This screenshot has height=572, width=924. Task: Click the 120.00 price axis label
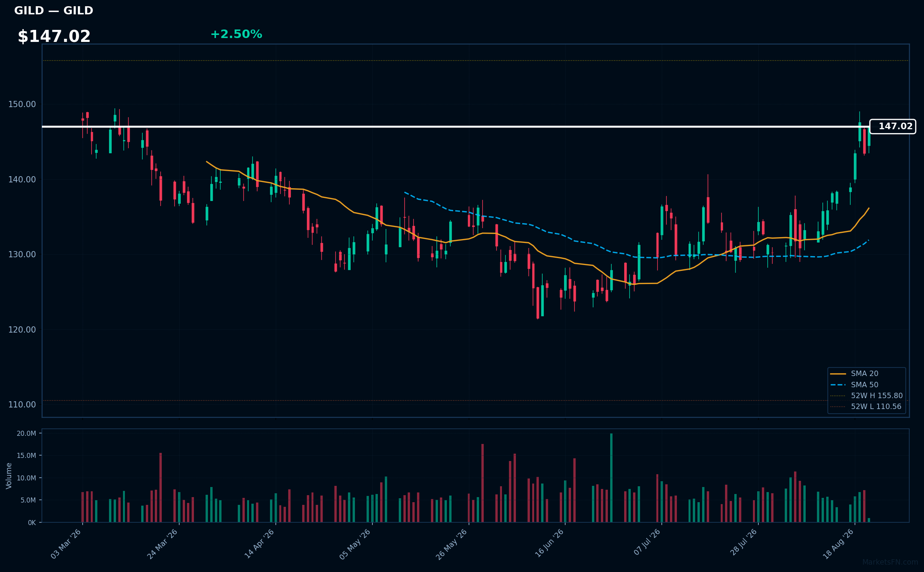coord(22,329)
